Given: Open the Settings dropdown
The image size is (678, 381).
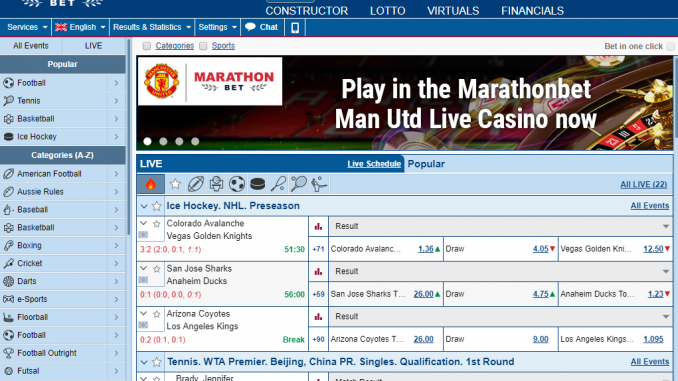Looking at the screenshot, I should (217, 27).
